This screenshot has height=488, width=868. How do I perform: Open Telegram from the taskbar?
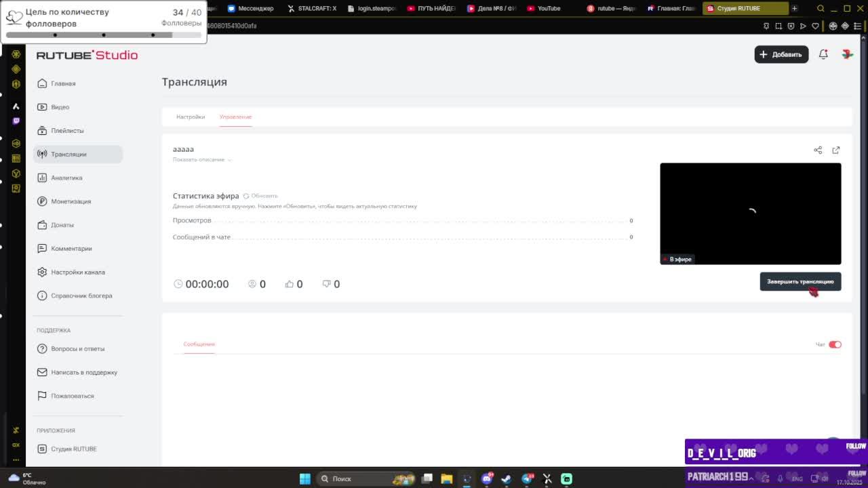(527, 479)
